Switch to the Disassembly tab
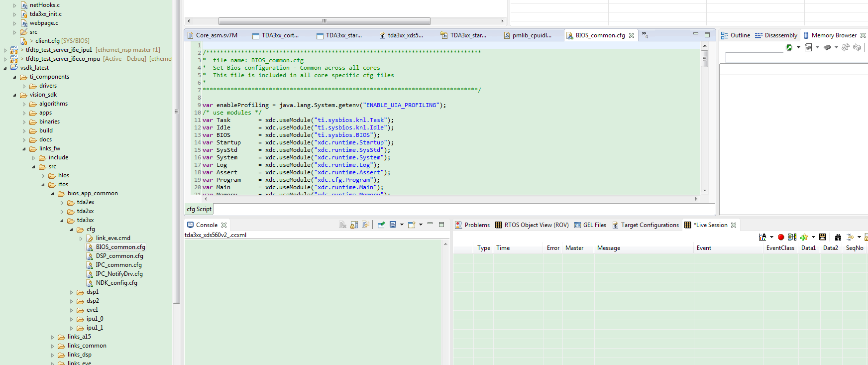The width and height of the screenshot is (868, 365). pos(776,35)
